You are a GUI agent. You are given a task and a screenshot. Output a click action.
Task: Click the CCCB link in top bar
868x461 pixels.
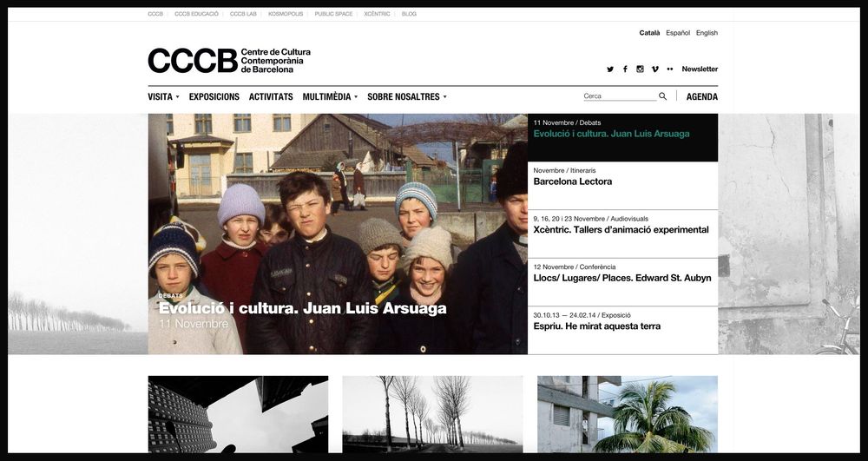[x=155, y=14]
